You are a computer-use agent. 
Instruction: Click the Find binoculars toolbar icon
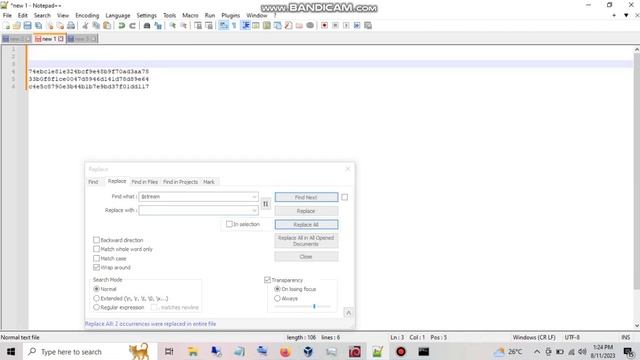[147, 26]
